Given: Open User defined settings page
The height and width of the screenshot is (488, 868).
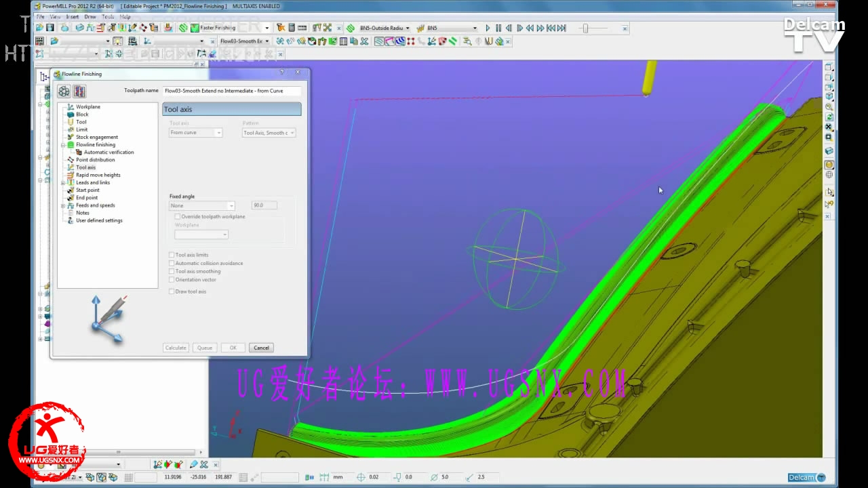Looking at the screenshot, I should pyautogui.click(x=99, y=220).
